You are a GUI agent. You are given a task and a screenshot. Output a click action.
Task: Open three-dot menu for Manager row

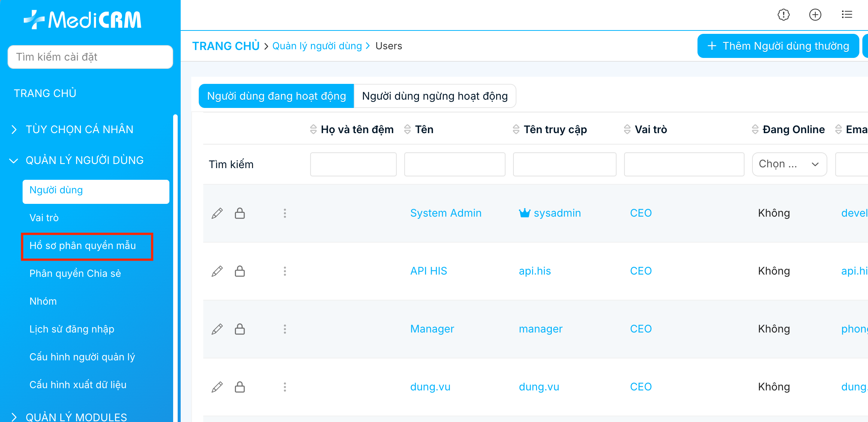285,329
